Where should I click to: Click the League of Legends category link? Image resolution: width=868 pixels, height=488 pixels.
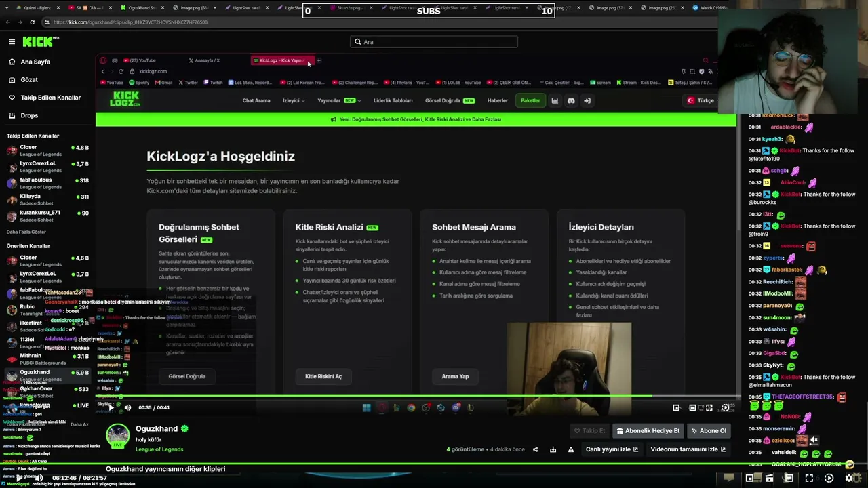pyautogui.click(x=159, y=449)
